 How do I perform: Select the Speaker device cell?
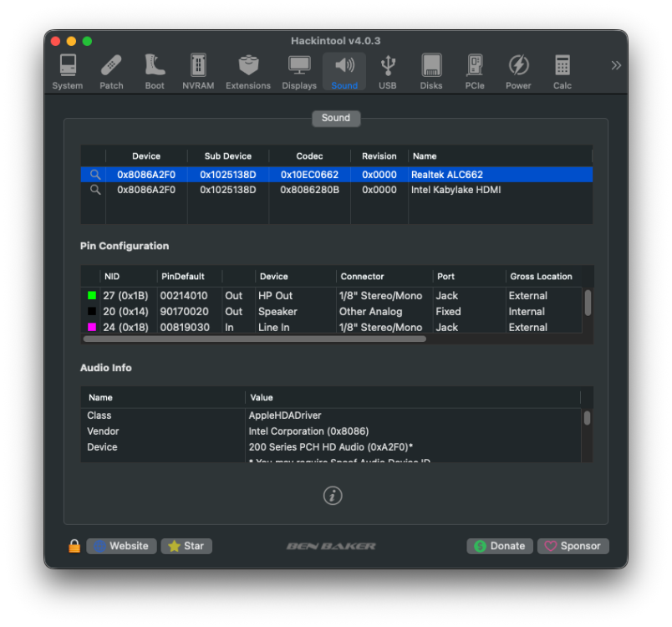pyautogui.click(x=277, y=312)
